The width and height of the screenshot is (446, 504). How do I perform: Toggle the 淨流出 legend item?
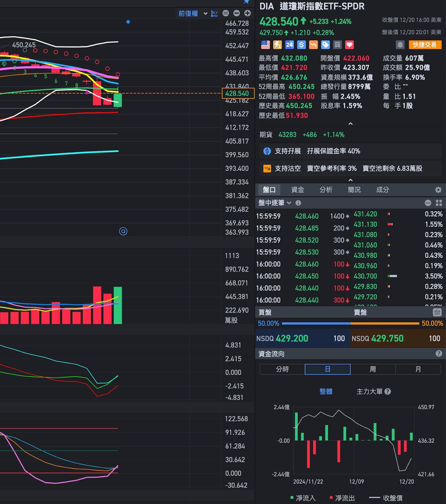coord(342,498)
